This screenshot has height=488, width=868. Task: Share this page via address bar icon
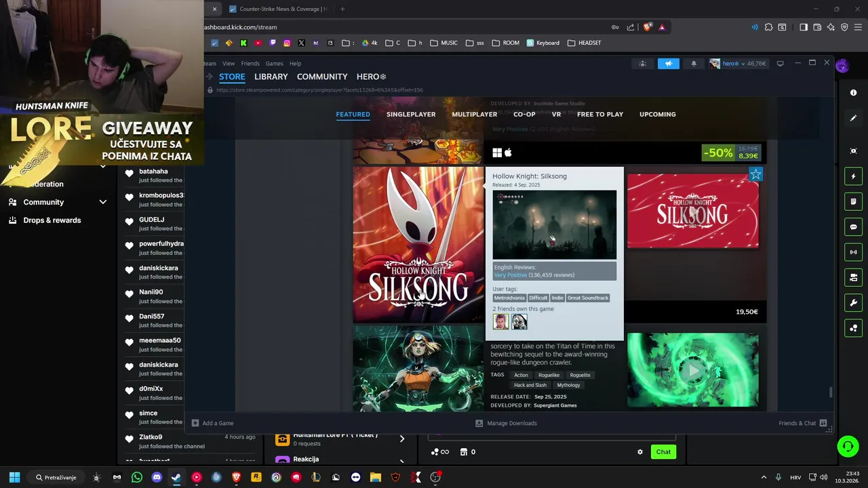click(x=631, y=27)
